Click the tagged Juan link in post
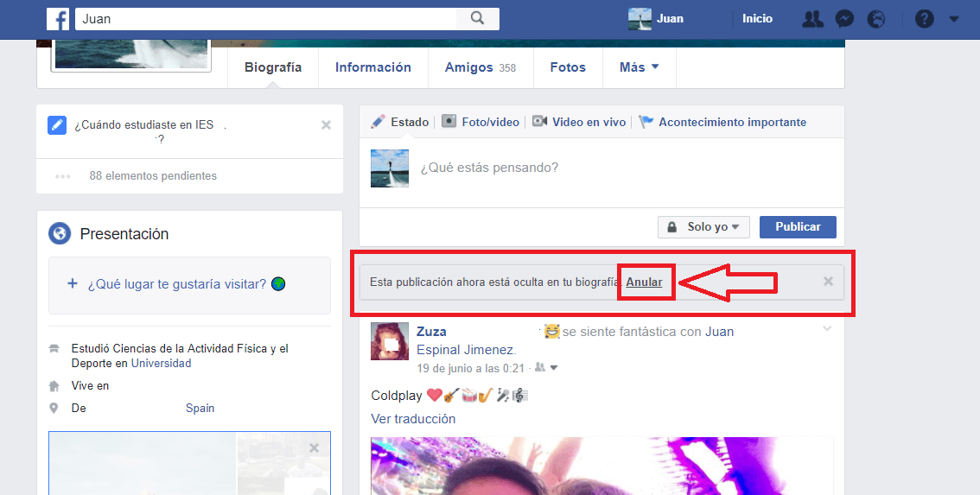 (x=719, y=332)
